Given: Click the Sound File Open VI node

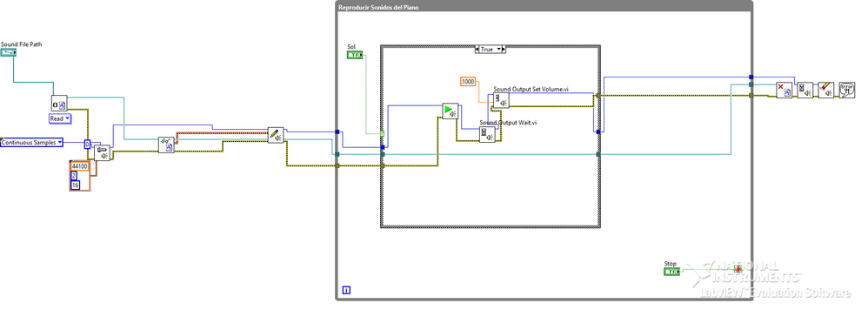Looking at the screenshot, I should (x=59, y=103).
